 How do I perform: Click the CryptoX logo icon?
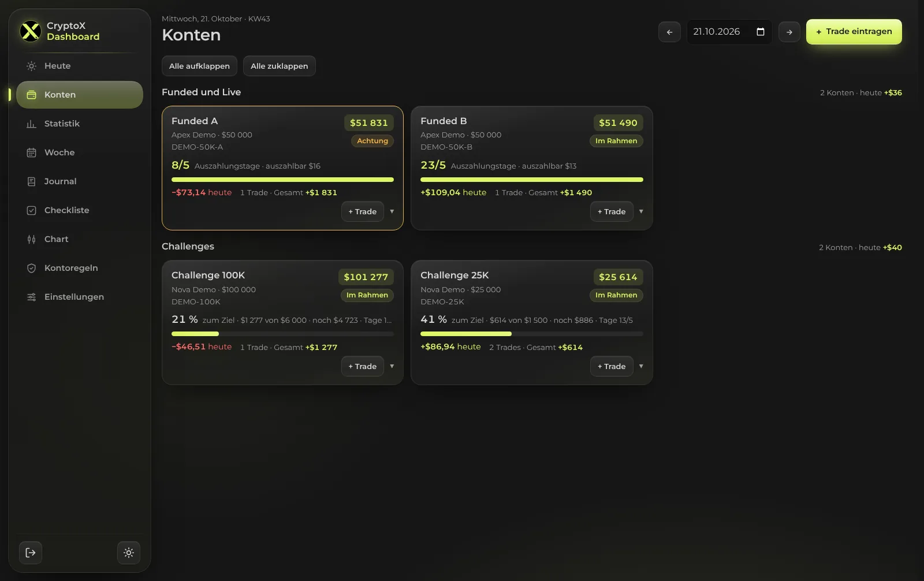pos(31,31)
